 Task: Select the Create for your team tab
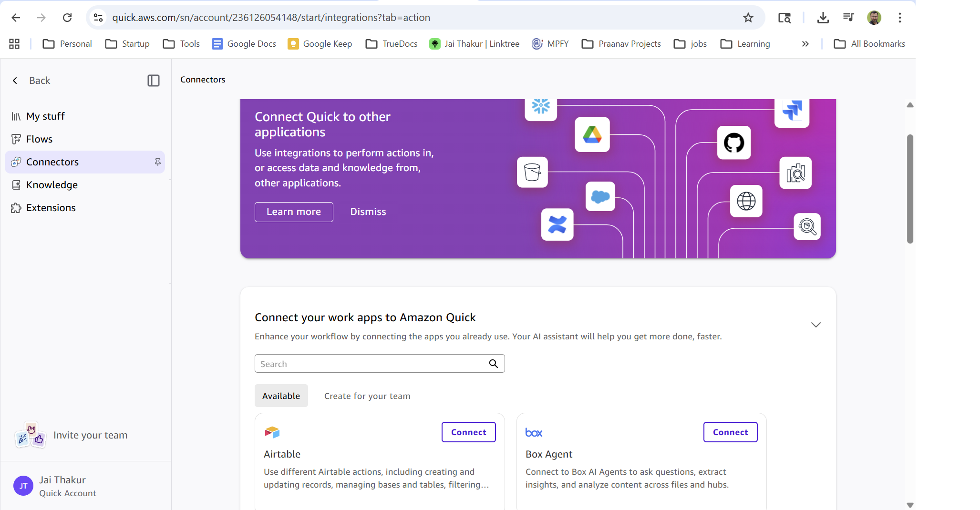pyautogui.click(x=367, y=396)
